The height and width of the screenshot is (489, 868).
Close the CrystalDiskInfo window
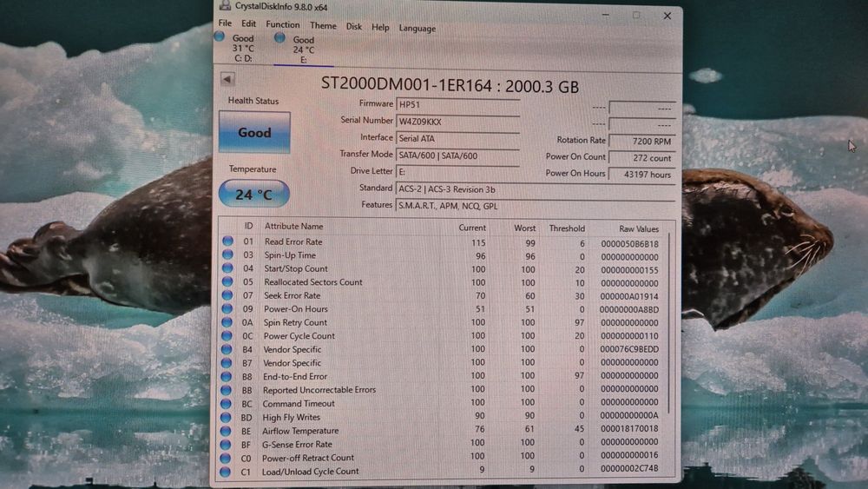click(667, 16)
